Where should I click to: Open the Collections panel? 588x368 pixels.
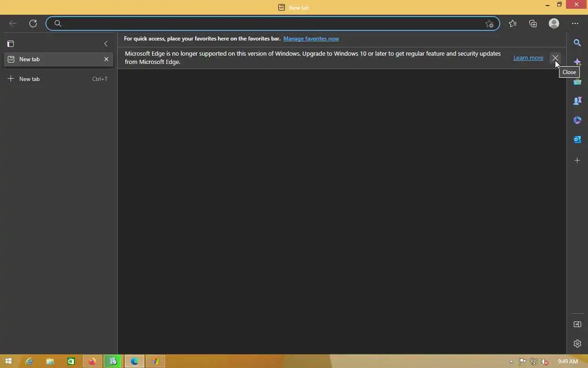click(533, 23)
